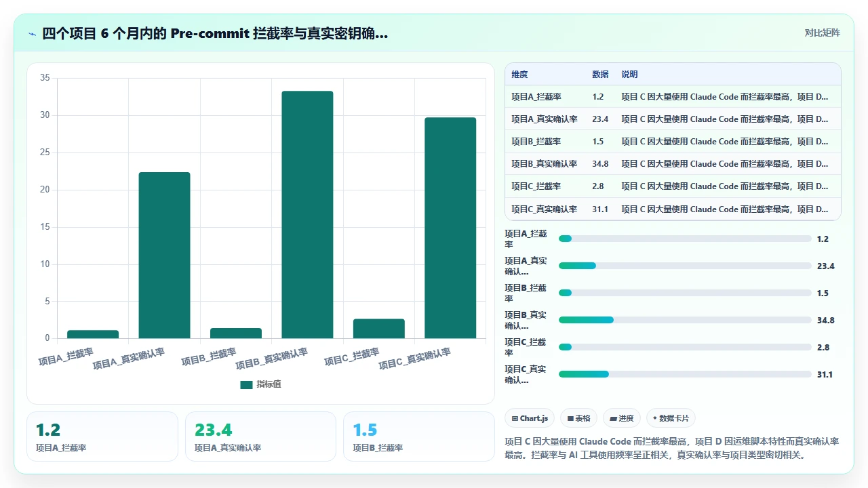The height and width of the screenshot is (488, 868).
Task: Click the progress value 31.1
Action: (x=825, y=374)
